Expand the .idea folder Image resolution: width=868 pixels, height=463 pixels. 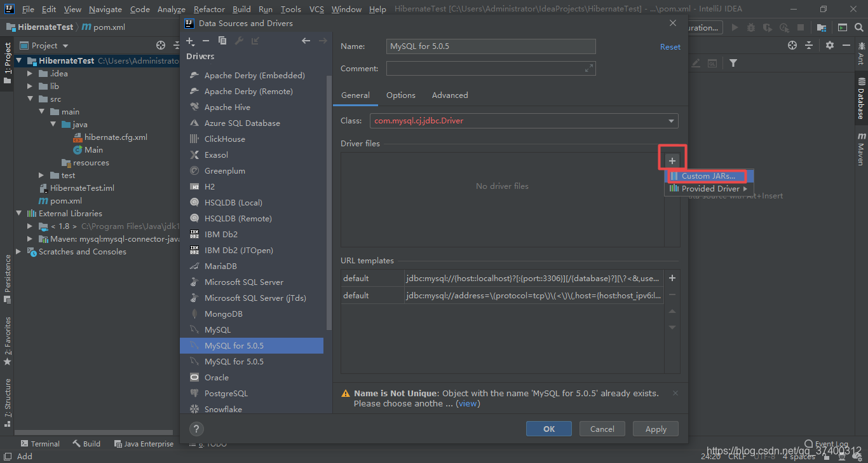coord(30,73)
